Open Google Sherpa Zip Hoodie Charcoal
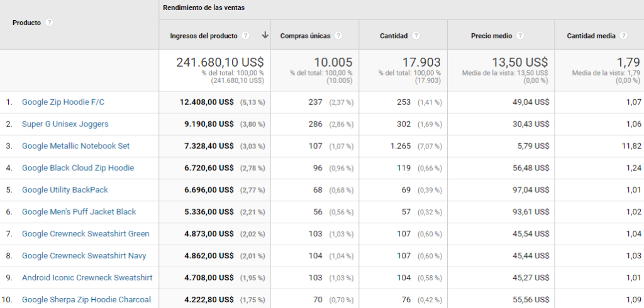This screenshot has width=644, height=308. (86, 300)
